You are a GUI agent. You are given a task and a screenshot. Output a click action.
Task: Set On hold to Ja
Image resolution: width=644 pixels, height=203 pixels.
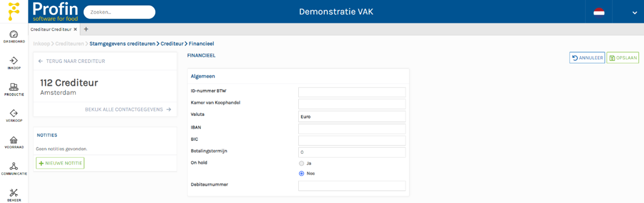pos(301,163)
